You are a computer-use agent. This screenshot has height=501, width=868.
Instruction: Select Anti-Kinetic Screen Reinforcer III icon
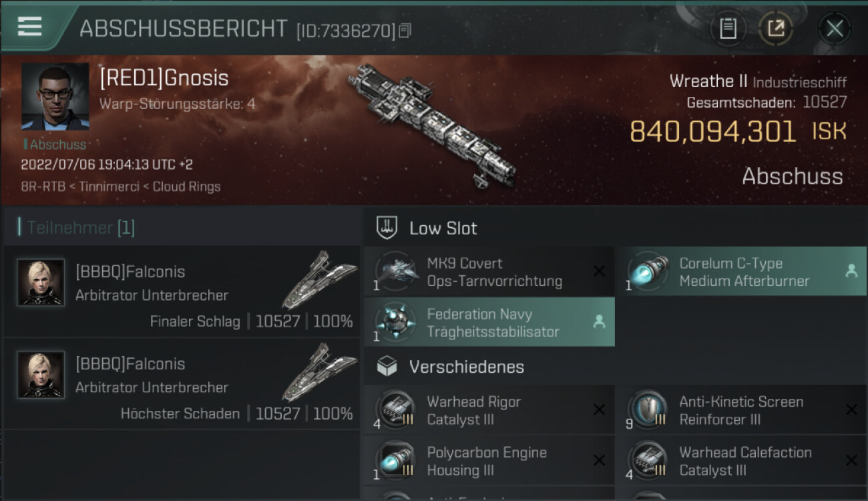click(x=648, y=410)
